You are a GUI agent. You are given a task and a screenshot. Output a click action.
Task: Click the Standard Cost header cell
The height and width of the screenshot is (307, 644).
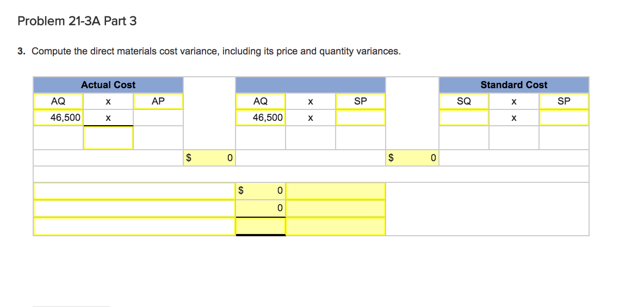tap(513, 85)
